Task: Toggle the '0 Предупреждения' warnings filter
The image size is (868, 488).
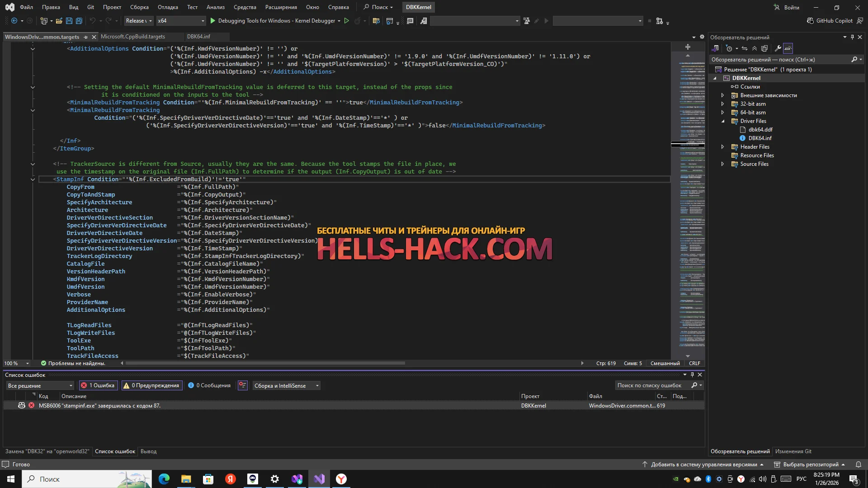Action: (151, 385)
